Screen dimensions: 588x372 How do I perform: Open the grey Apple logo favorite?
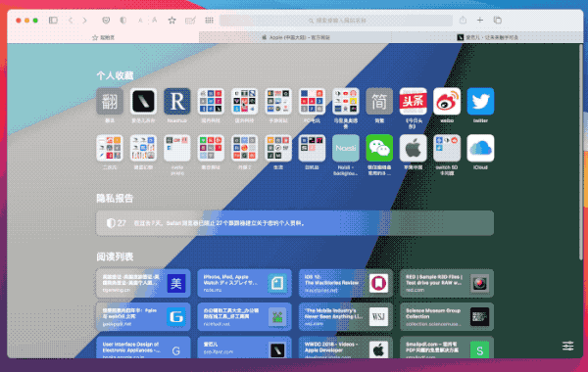(x=413, y=148)
